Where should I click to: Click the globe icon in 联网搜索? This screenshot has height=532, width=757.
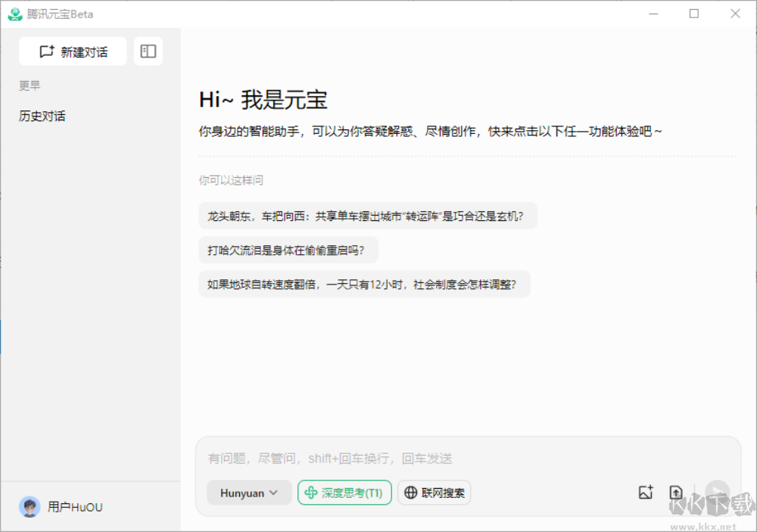click(x=411, y=493)
